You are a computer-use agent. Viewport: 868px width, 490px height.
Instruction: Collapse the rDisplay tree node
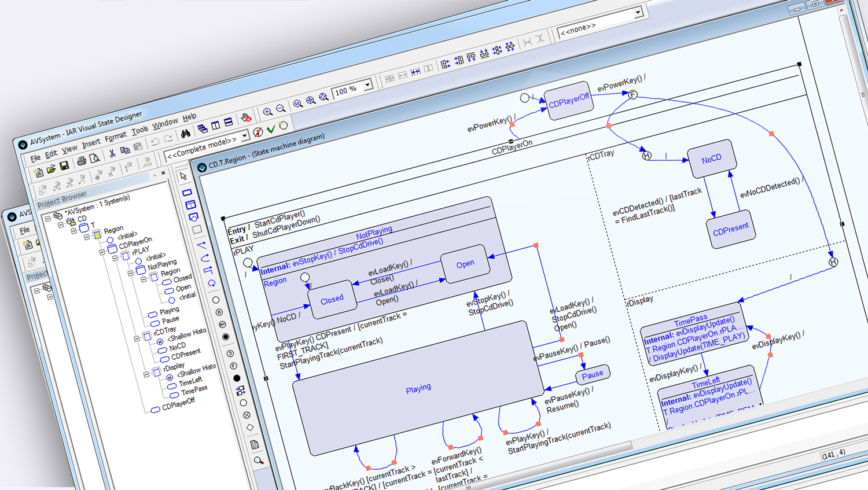tap(146, 374)
